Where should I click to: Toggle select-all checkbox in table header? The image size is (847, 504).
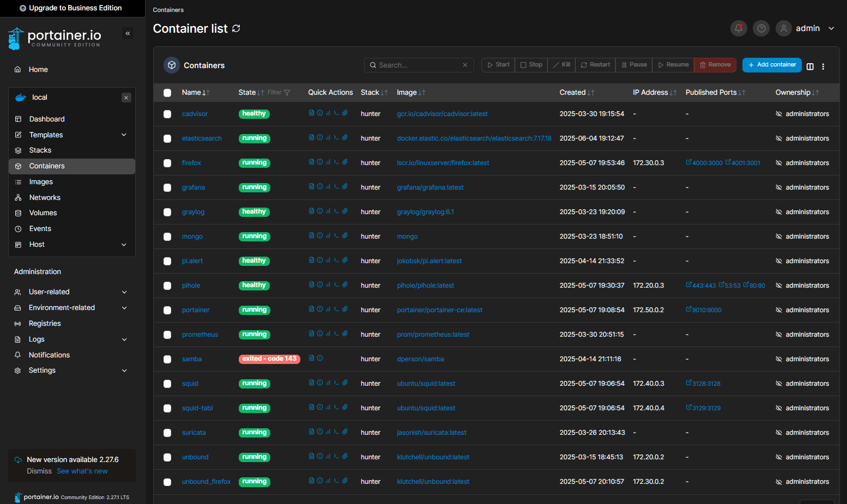(167, 93)
